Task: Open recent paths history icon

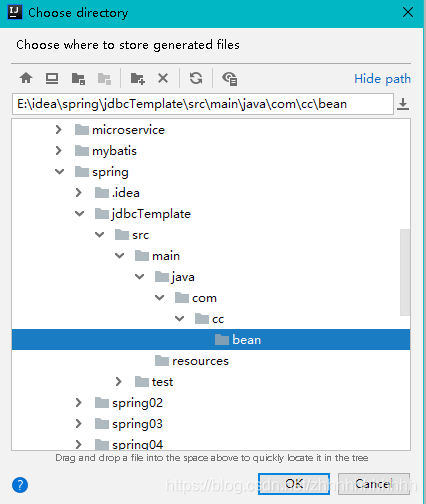Action: pos(403,104)
